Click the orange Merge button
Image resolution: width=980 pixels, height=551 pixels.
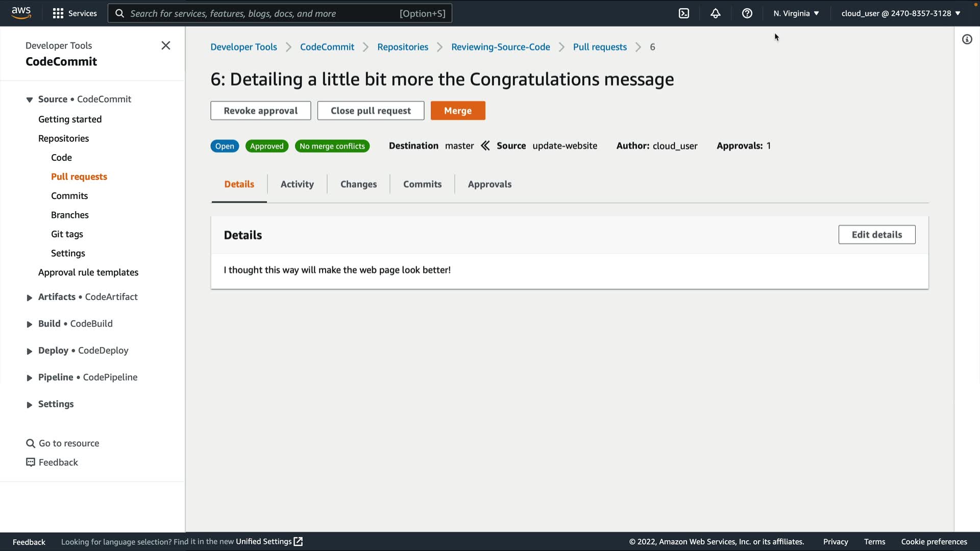458,111
